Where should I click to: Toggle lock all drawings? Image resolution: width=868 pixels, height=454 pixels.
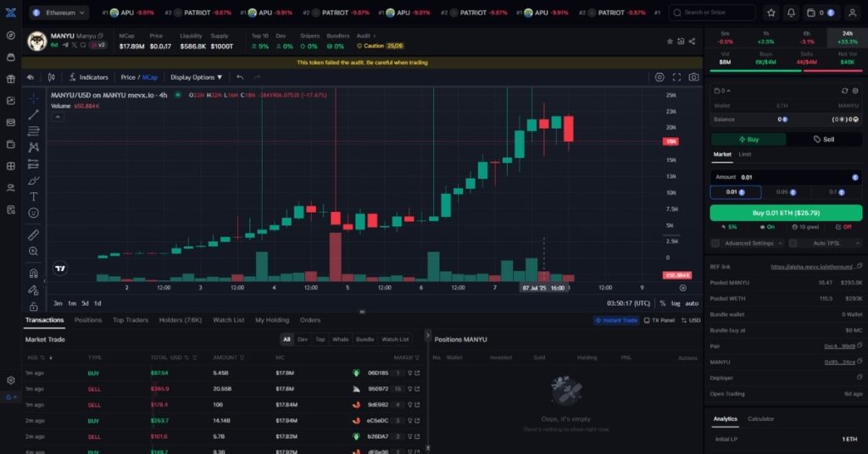tap(34, 306)
